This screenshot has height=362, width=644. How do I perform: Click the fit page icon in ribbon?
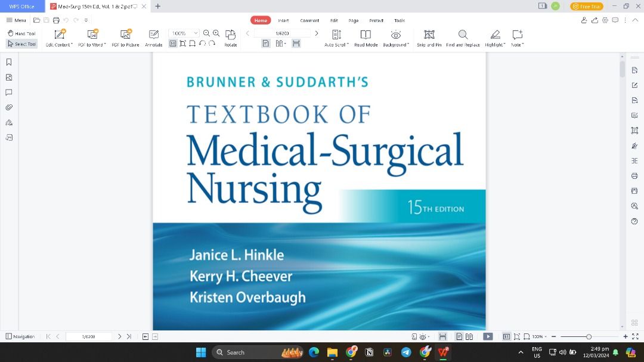pos(183,44)
